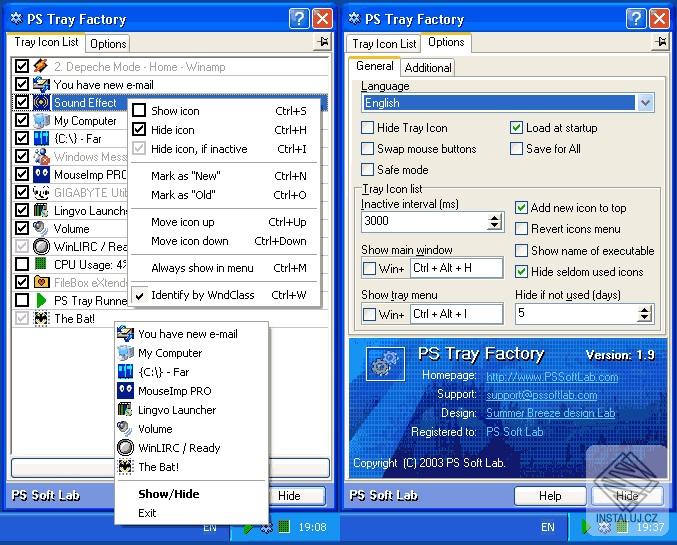Select Always show in menu item

225,268
